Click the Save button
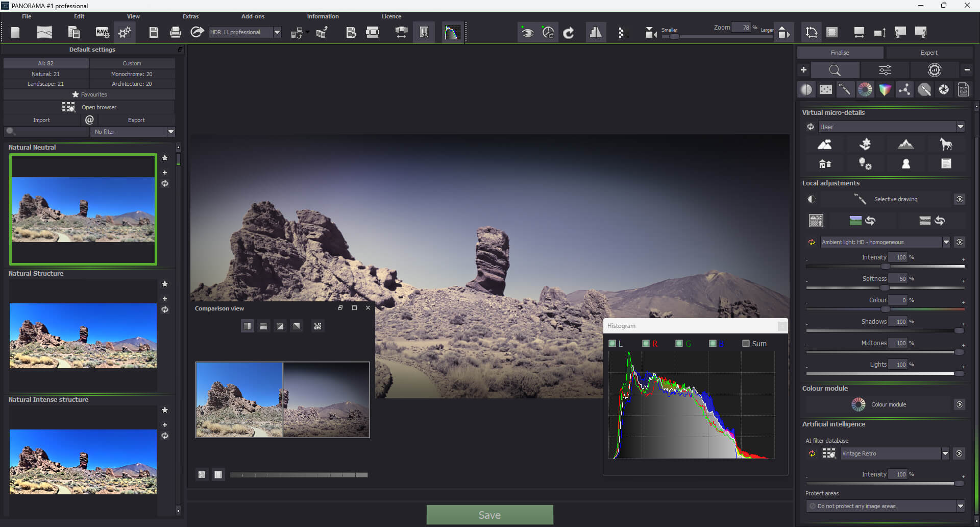Viewport: 980px width, 527px height. click(489, 515)
